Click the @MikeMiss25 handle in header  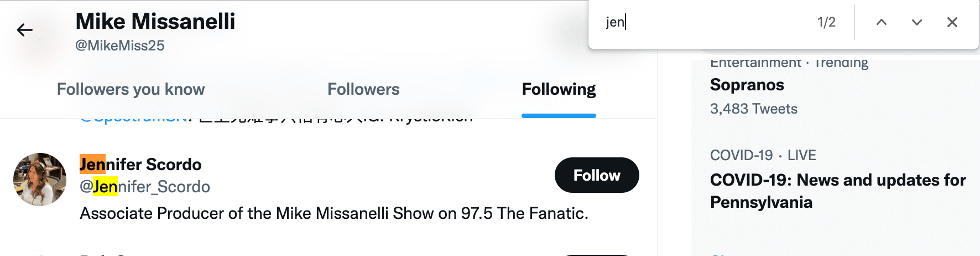click(120, 45)
